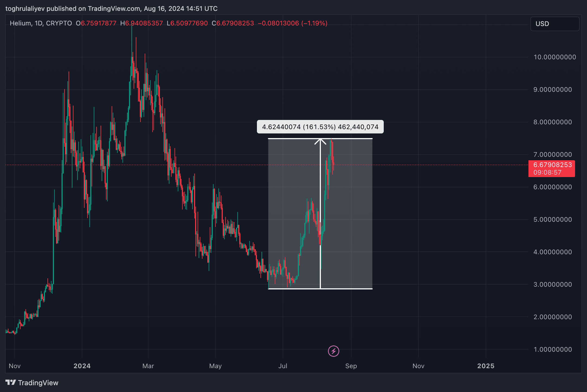Click the 2.00000000 price axis label
This screenshot has height=392, width=587.
tap(553, 317)
